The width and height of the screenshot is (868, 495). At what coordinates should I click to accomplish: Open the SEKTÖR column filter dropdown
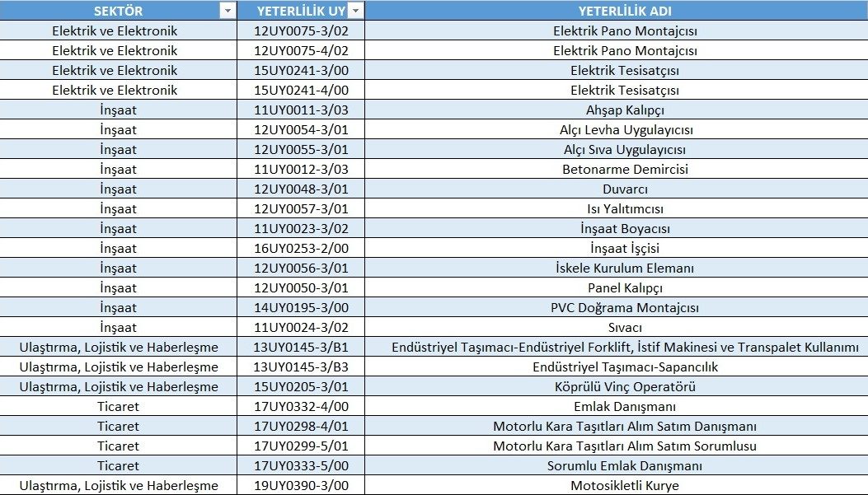[227, 11]
